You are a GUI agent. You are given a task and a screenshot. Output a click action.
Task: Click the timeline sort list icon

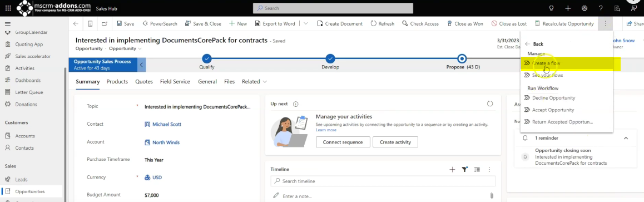[x=477, y=170]
